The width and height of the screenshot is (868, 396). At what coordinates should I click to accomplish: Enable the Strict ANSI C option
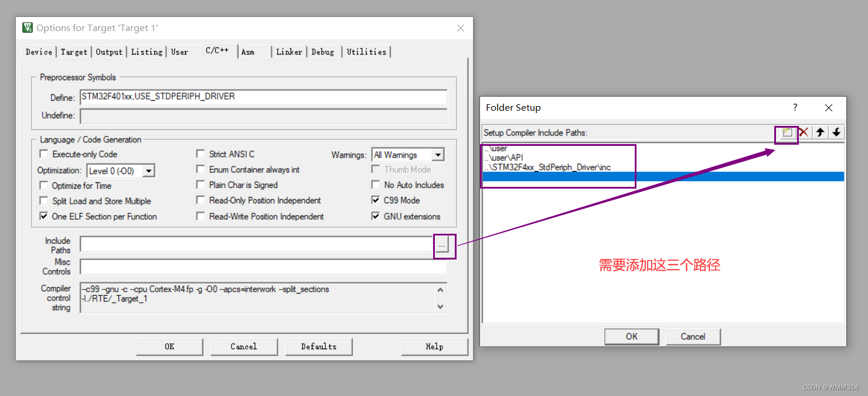click(x=200, y=153)
